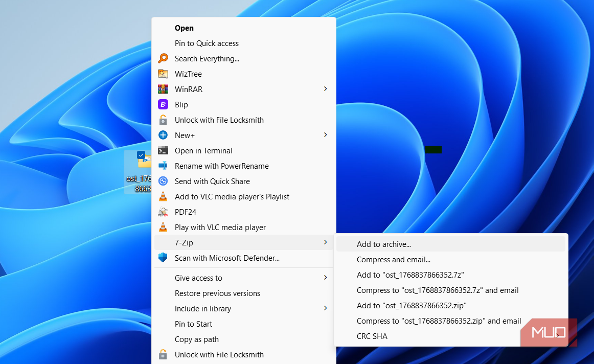This screenshot has height=364, width=594.
Task: Click the VLC cone beside Play with VLC
Action: 163,227
